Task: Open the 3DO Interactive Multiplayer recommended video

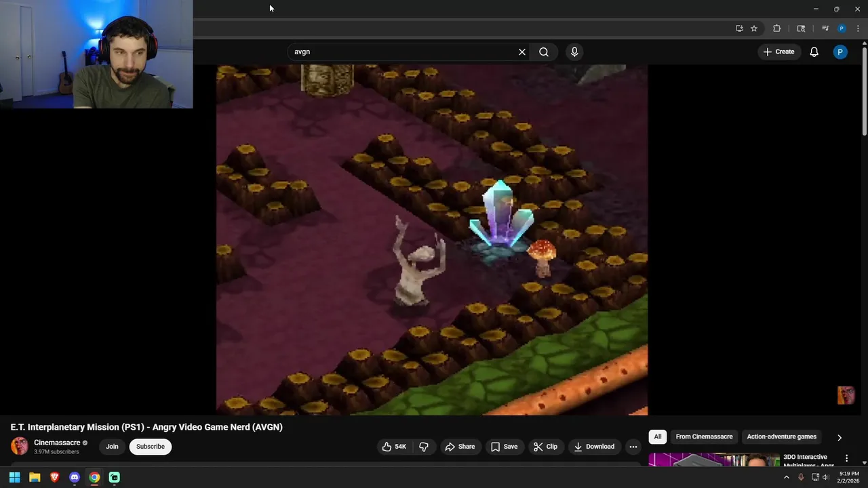Action: [809, 461]
